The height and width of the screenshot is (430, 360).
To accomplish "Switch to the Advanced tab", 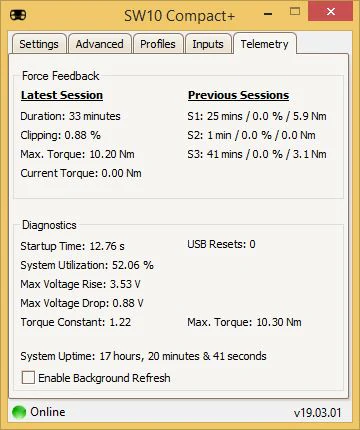I will (x=99, y=44).
